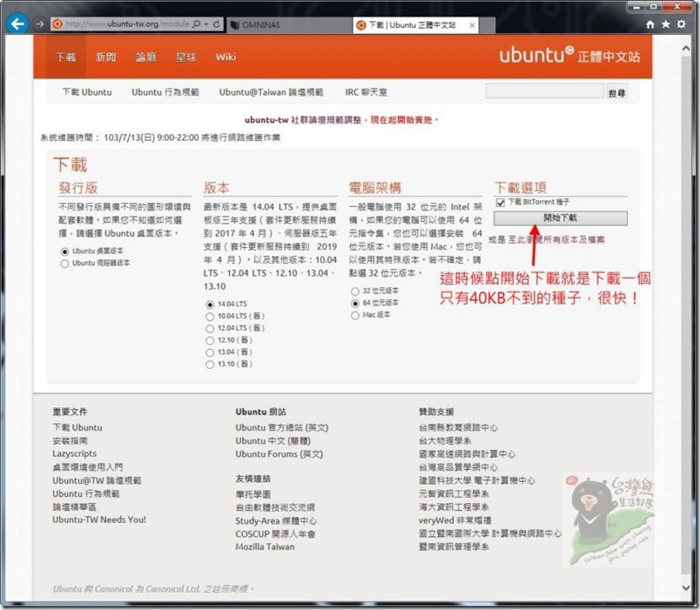The image size is (700, 610).
Task: Open footer link Lazyscripts
Action: click(x=75, y=453)
